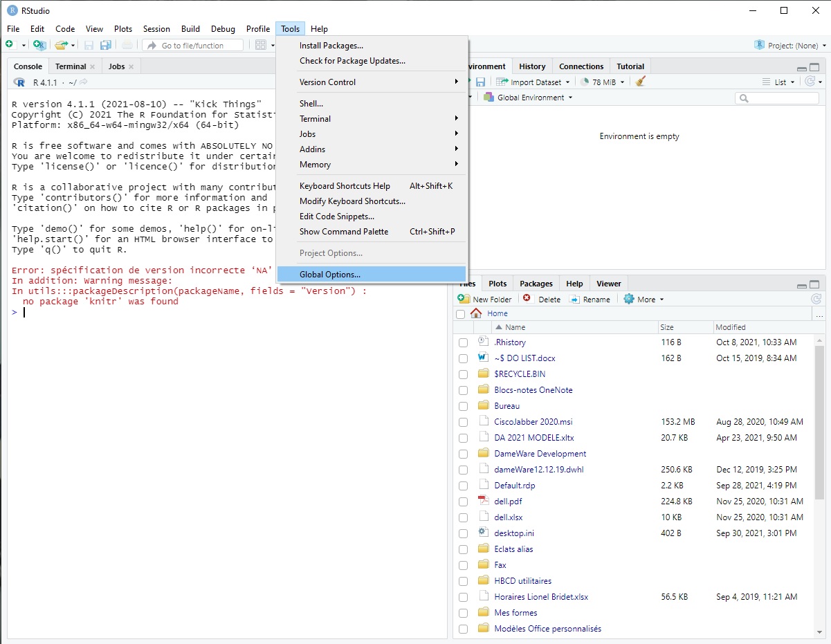This screenshot has width=831, height=644.
Task: Click the Home link in Files path
Action: (x=497, y=313)
